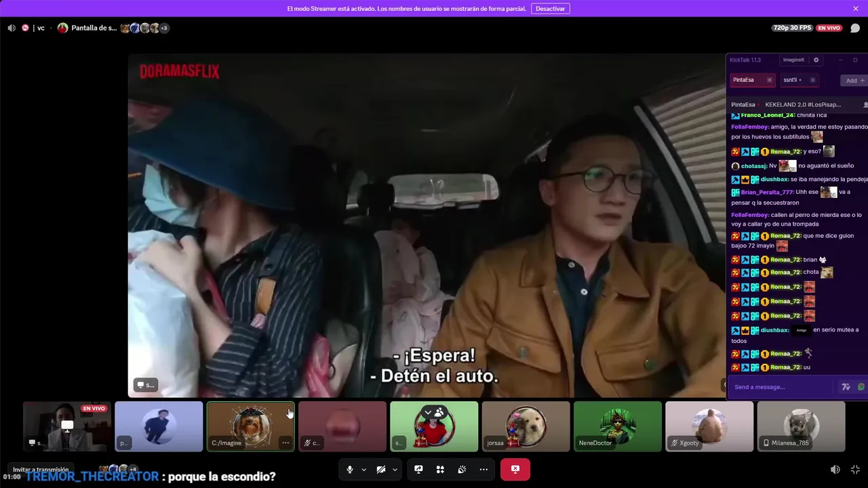Click the chota emote in Romaa_72 message
Screen dimensions: 868x488
827,272
